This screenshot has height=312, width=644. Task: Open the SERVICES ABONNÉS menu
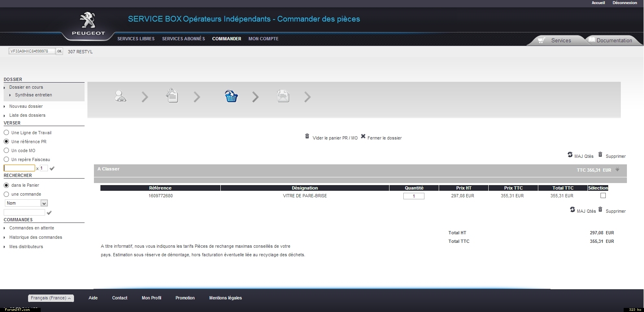click(x=183, y=39)
